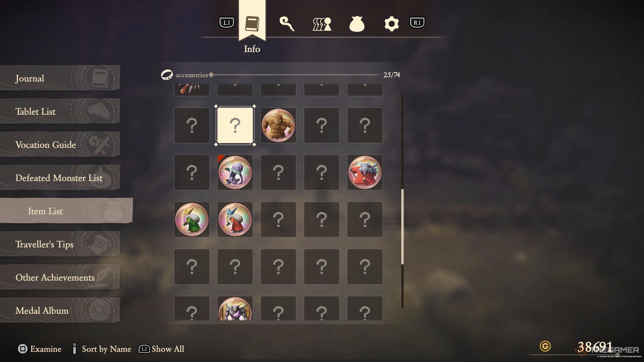The image size is (644, 362).
Task: Click the Examine button prompt
Action: (40, 349)
